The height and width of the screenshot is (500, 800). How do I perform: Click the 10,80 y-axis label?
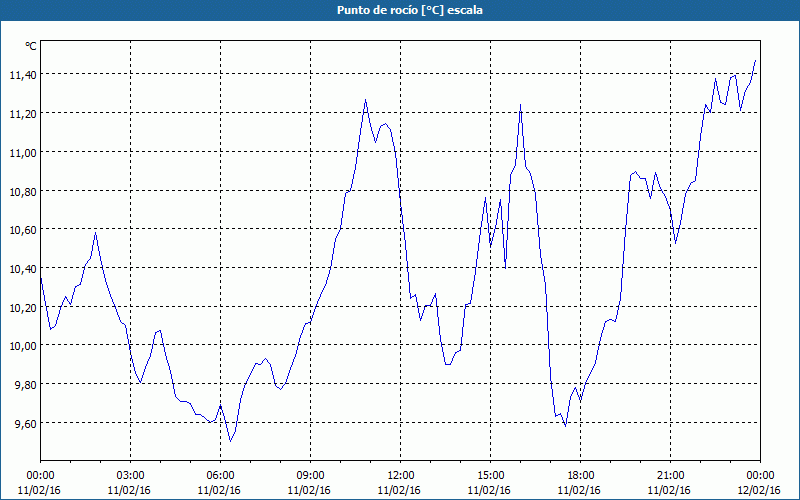(23, 191)
